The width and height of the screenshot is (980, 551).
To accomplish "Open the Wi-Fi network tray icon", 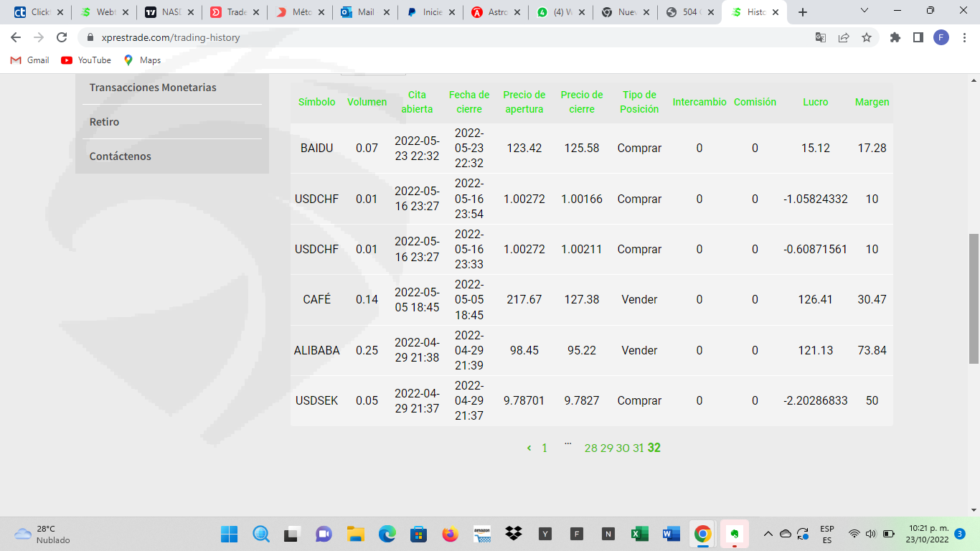I will click(854, 534).
